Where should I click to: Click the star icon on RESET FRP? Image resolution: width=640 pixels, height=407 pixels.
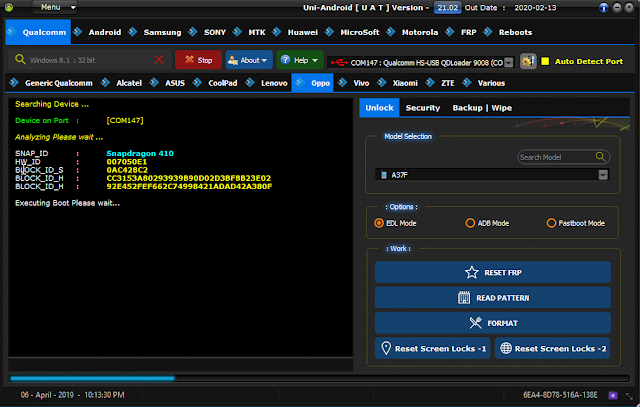click(471, 272)
